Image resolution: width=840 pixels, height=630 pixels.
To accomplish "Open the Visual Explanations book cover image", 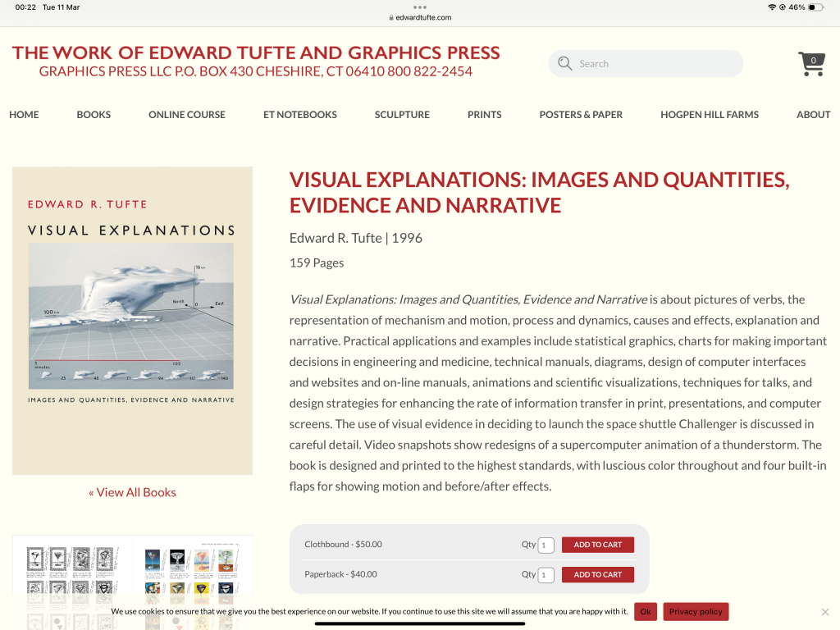I will coord(132,321).
